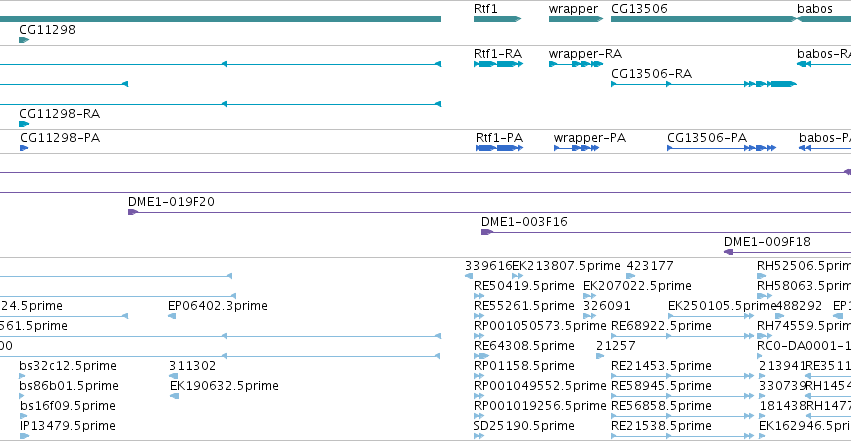Open the RE50419.5prime EST label
This screenshot has height=441, width=851.
[x=524, y=286]
